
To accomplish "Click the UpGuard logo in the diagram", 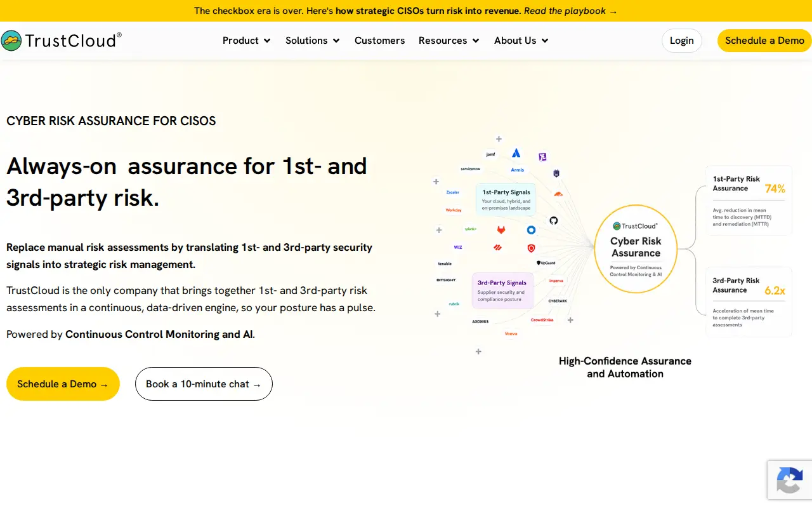I will tap(546, 263).
